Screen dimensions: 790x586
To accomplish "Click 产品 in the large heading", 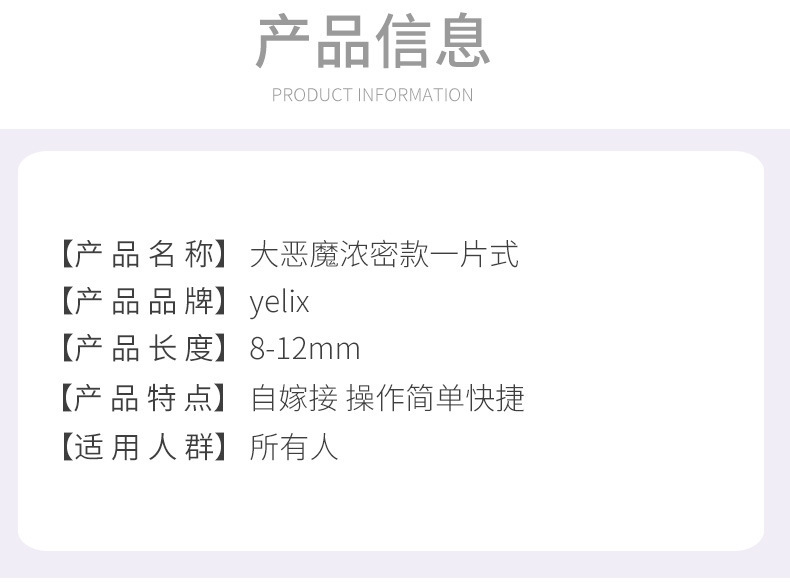I will click(313, 42).
